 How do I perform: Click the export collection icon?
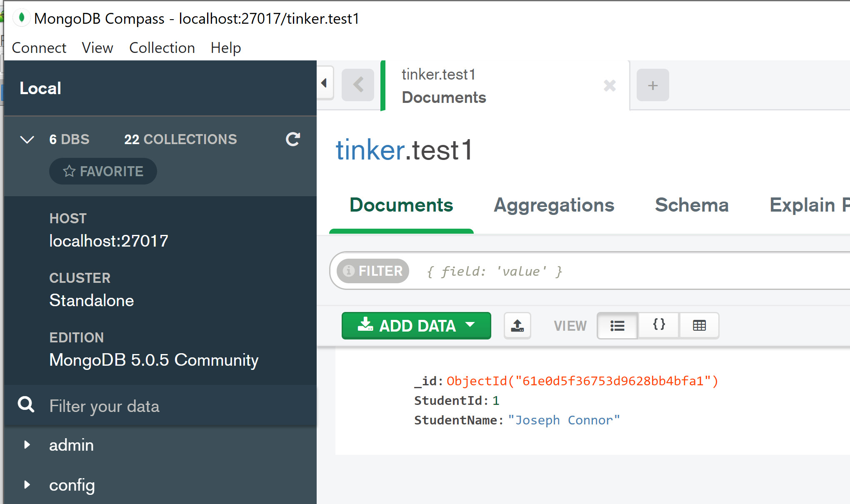coord(517,326)
